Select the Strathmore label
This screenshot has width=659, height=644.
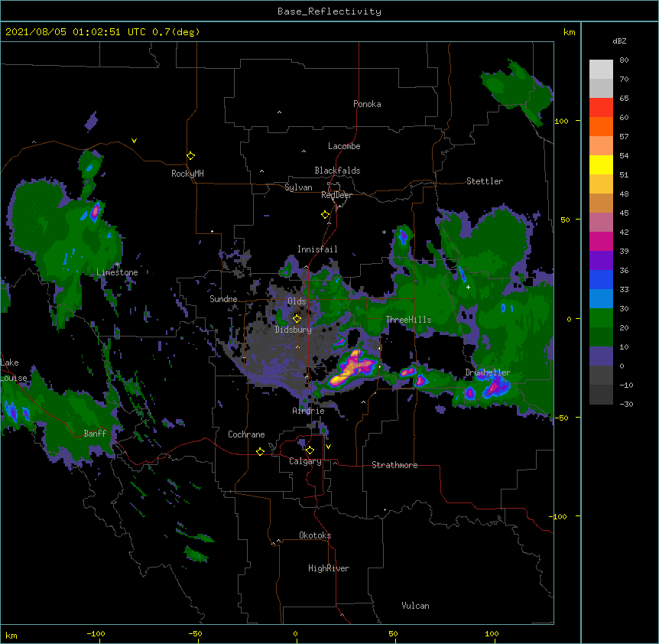tap(394, 465)
